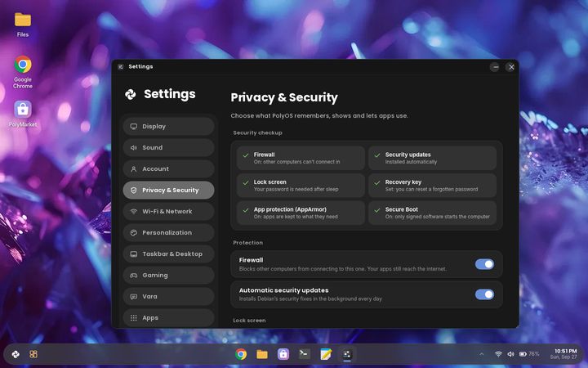Open Wi-Fi & Network settings
Viewport: 588px width, 368px height.
click(x=169, y=212)
